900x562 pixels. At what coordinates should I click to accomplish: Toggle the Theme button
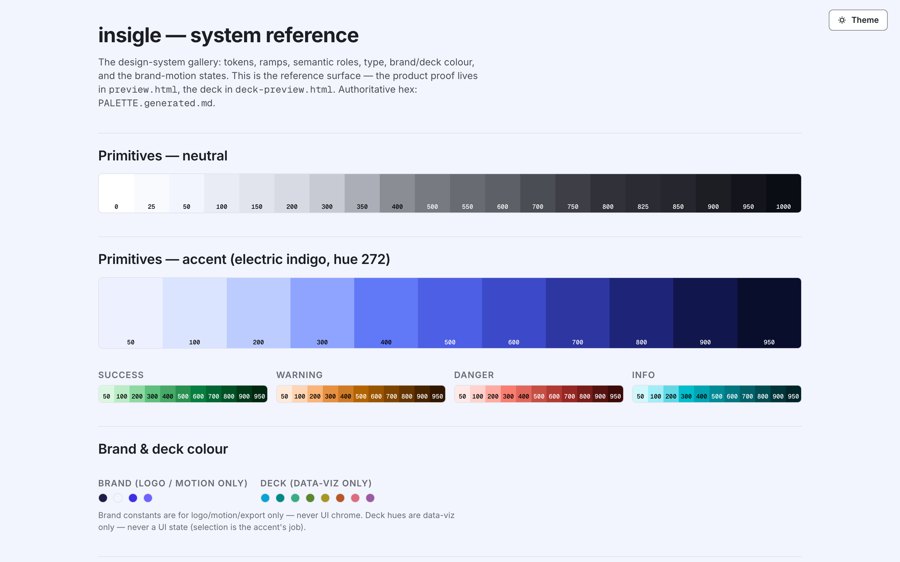point(858,20)
